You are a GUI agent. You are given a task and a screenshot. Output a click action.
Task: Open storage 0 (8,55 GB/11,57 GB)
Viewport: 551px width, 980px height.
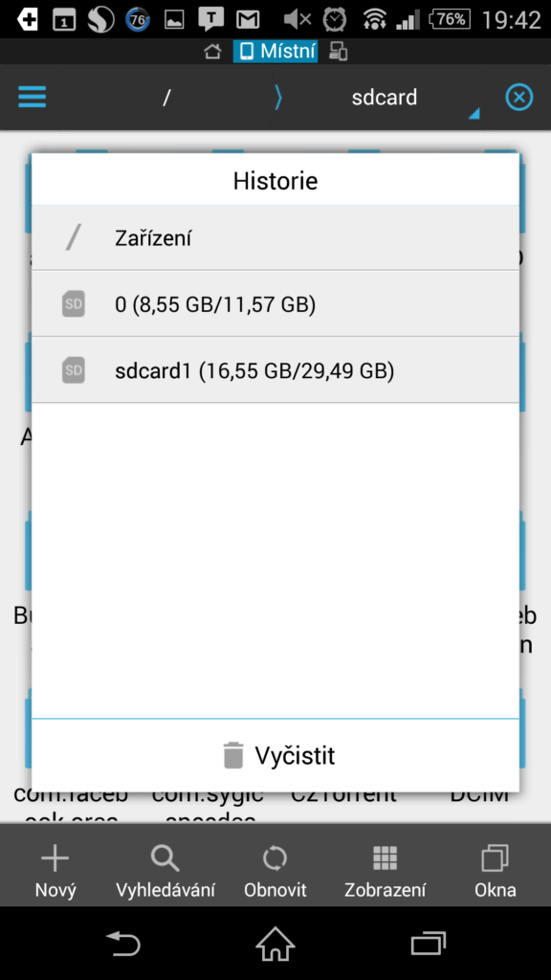275,304
